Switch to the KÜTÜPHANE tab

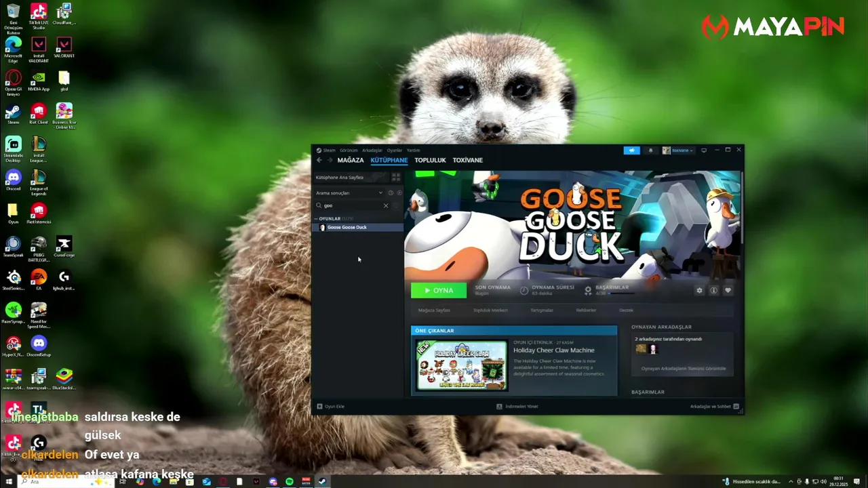coord(389,160)
